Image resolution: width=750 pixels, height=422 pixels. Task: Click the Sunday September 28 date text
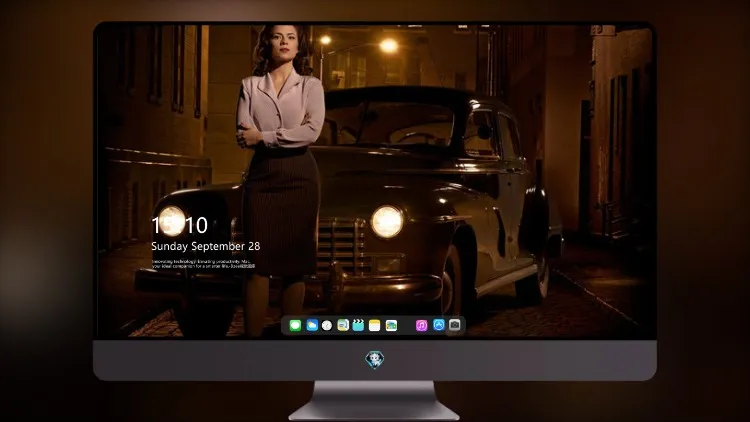click(206, 246)
